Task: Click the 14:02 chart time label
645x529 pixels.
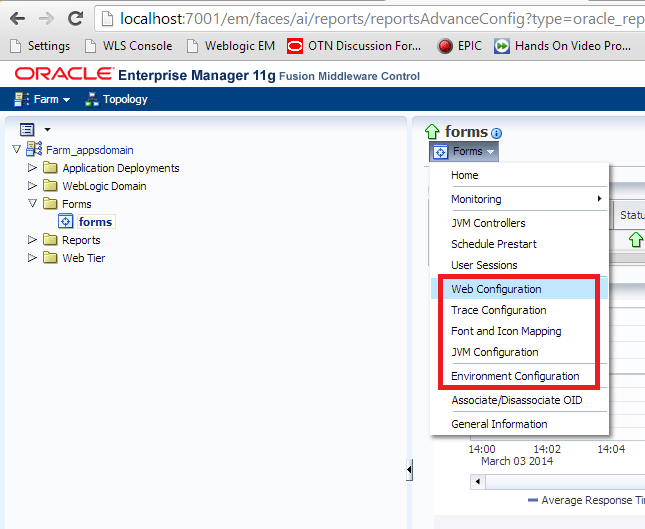Action: tap(547, 449)
